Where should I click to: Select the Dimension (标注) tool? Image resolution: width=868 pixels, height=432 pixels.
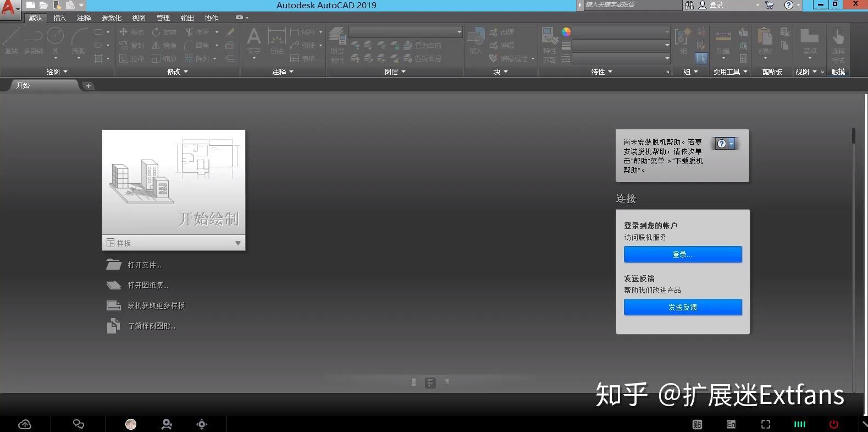(277, 41)
